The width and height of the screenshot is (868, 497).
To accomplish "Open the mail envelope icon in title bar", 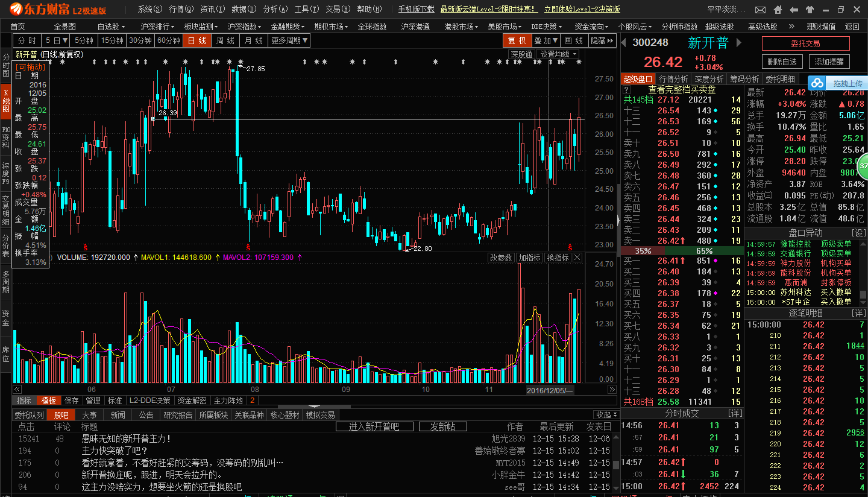I will click(x=759, y=10).
